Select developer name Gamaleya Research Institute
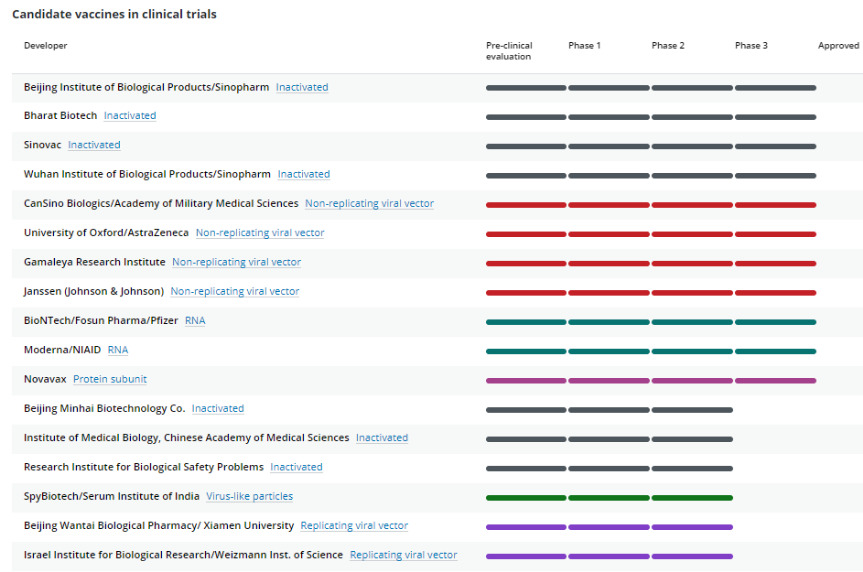Viewport: 863px width, 572px height. point(95,262)
